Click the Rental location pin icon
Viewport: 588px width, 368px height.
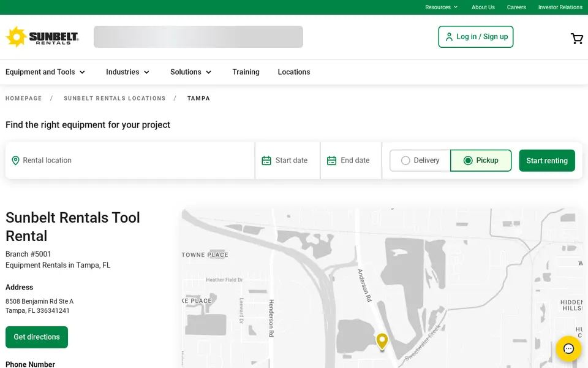[x=15, y=161]
